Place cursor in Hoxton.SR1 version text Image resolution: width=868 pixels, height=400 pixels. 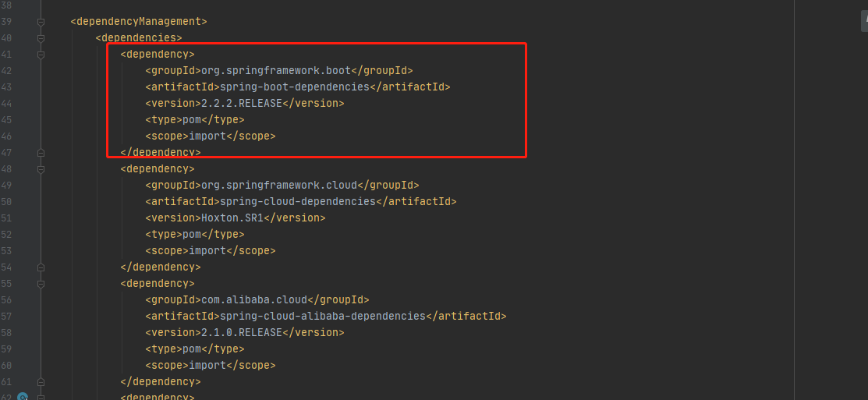232,218
